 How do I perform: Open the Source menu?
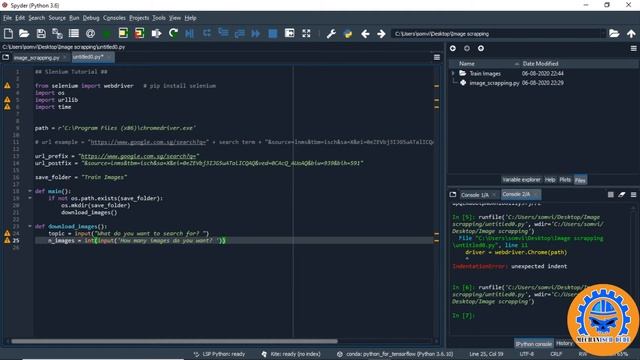point(57,18)
